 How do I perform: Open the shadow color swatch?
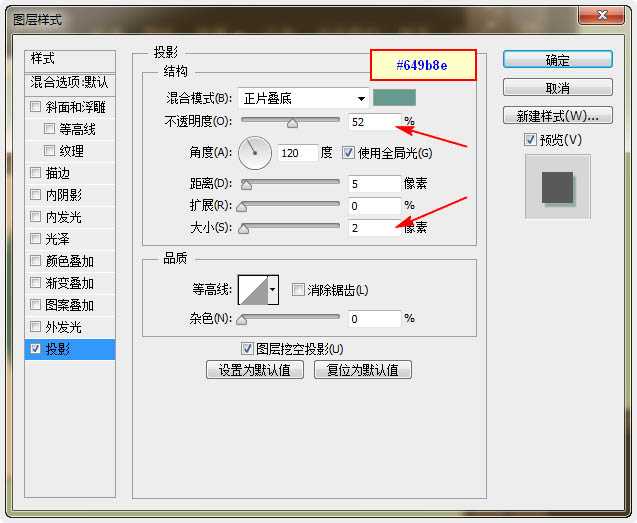click(394, 98)
